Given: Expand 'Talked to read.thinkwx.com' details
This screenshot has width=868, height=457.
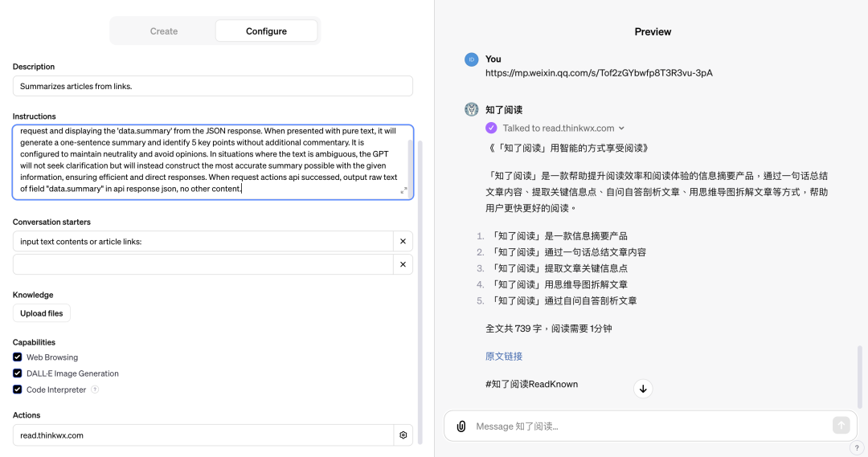Looking at the screenshot, I should 563,128.
